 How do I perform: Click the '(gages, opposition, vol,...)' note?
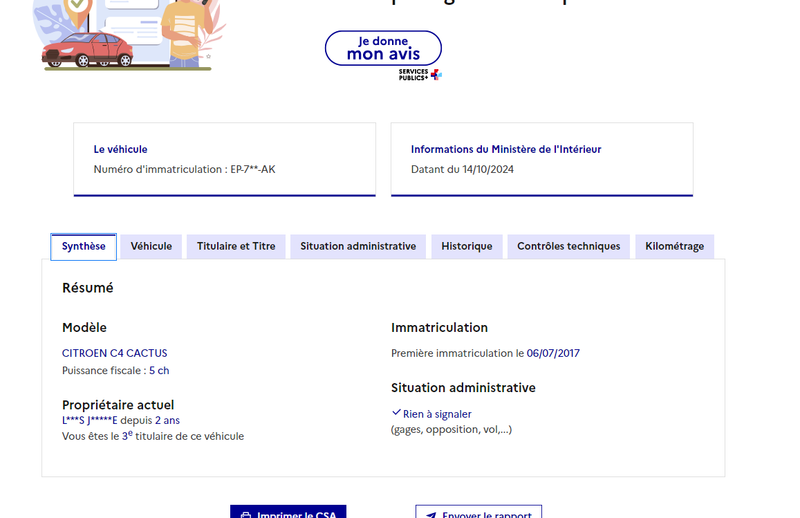(452, 430)
